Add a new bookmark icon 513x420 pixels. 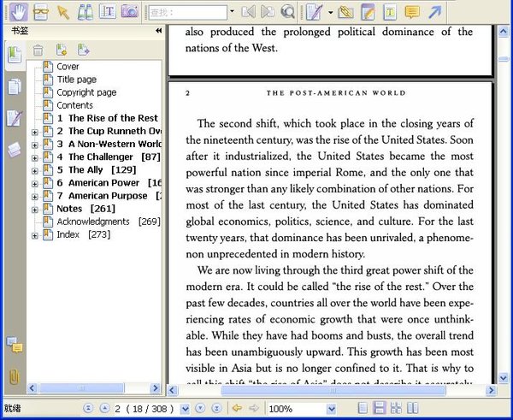click(62, 50)
